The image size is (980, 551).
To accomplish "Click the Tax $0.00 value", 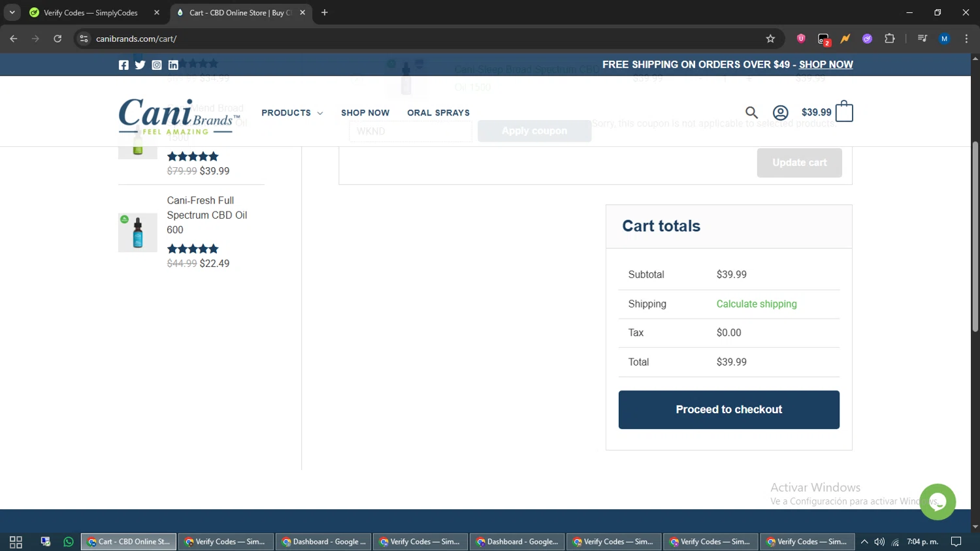I will tap(729, 333).
